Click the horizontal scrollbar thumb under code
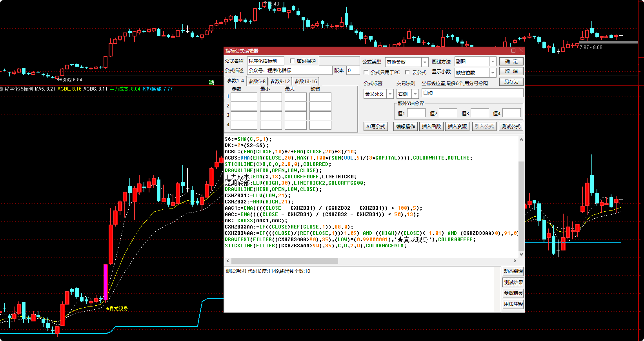 (x=284, y=261)
